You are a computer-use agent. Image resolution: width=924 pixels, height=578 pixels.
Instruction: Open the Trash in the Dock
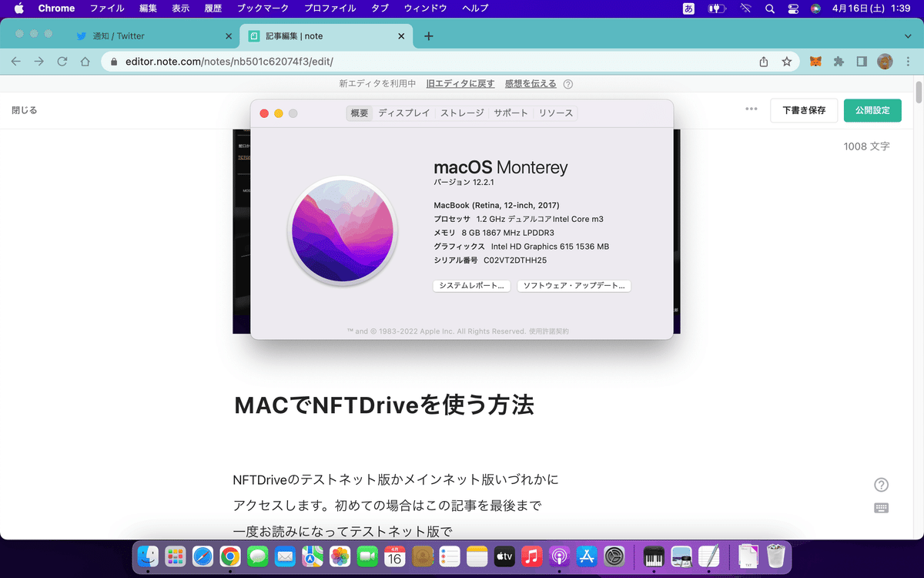coord(776,556)
